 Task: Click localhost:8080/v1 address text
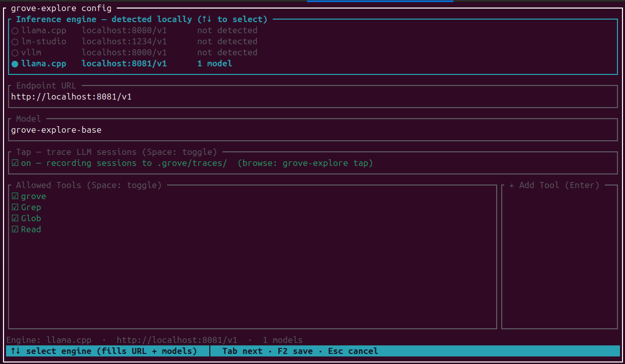pos(124,31)
